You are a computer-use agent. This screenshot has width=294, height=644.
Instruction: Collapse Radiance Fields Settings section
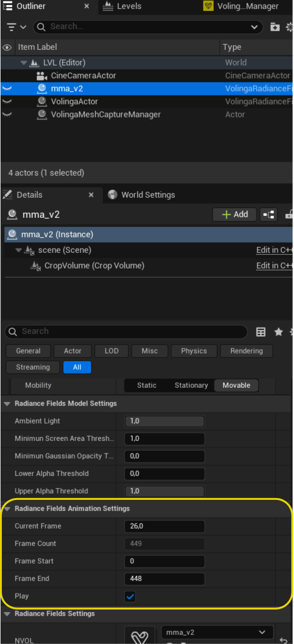coord(7,614)
